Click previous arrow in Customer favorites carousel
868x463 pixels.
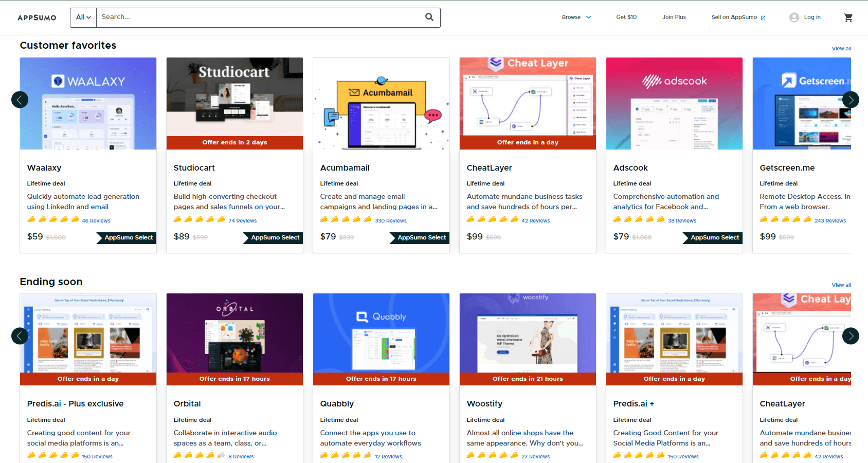[20, 99]
